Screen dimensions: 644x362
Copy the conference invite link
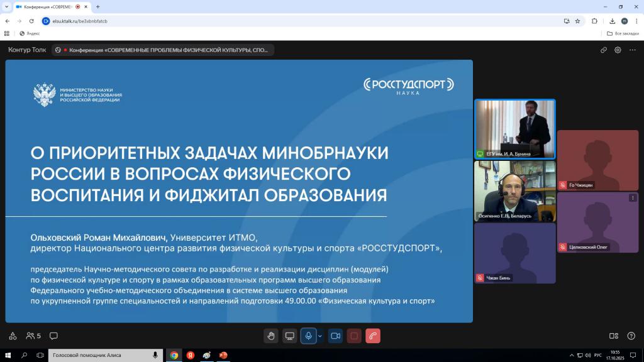click(604, 50)
